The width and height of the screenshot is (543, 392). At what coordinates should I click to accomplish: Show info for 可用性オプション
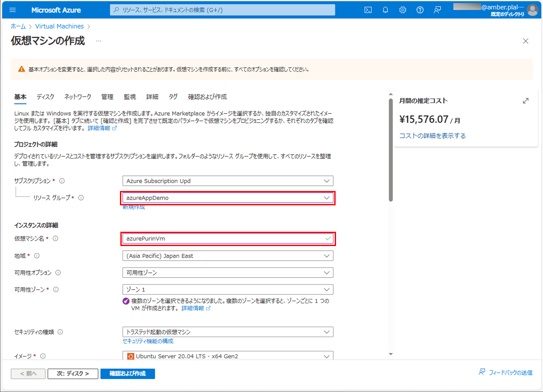pos(58,273)
